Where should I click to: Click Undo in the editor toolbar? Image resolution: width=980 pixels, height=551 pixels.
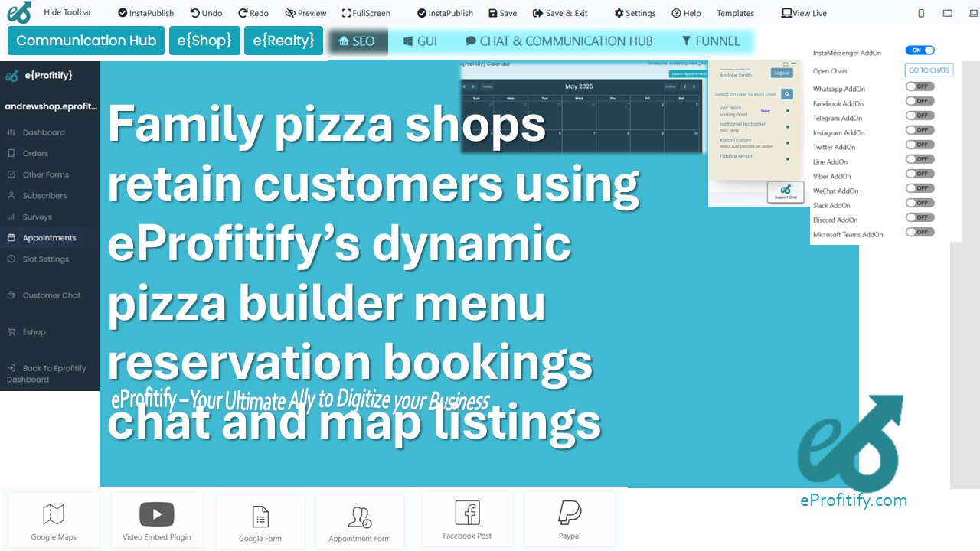click(x=207, y=13)
